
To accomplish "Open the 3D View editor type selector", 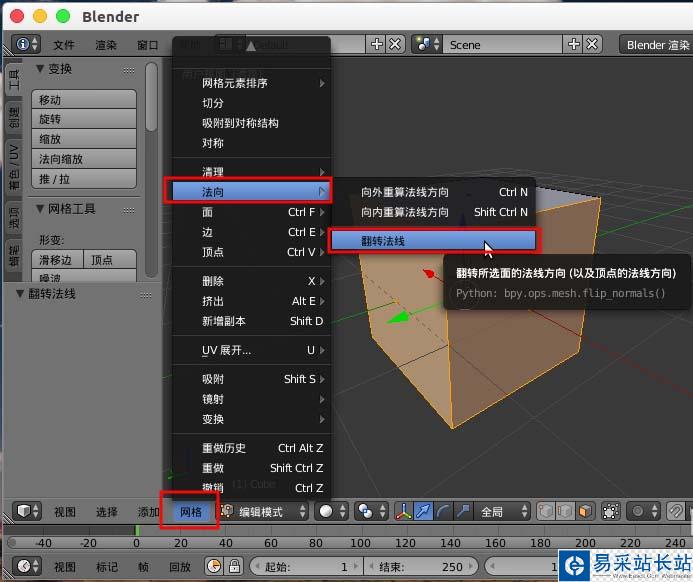I will 27,511.
